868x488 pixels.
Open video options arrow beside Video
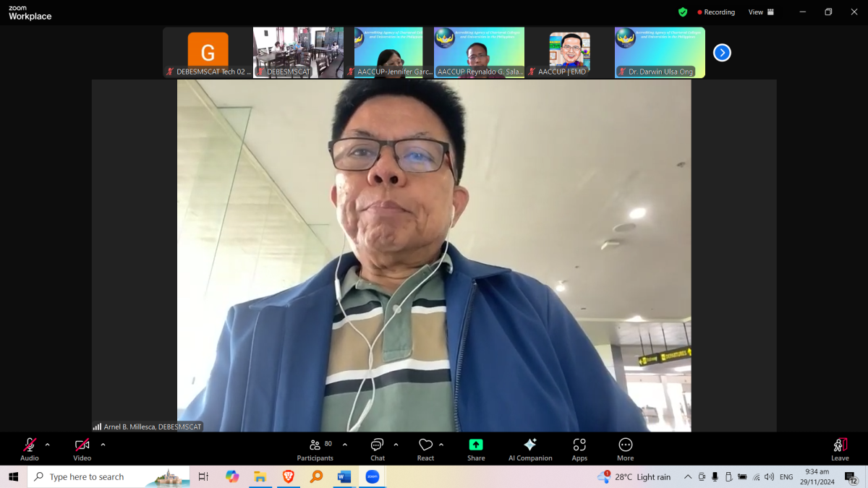103,445
